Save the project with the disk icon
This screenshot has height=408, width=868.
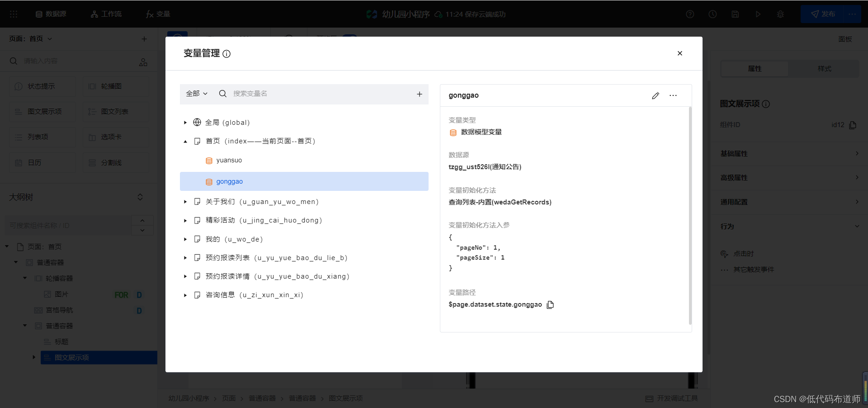[x=735, y=14]
